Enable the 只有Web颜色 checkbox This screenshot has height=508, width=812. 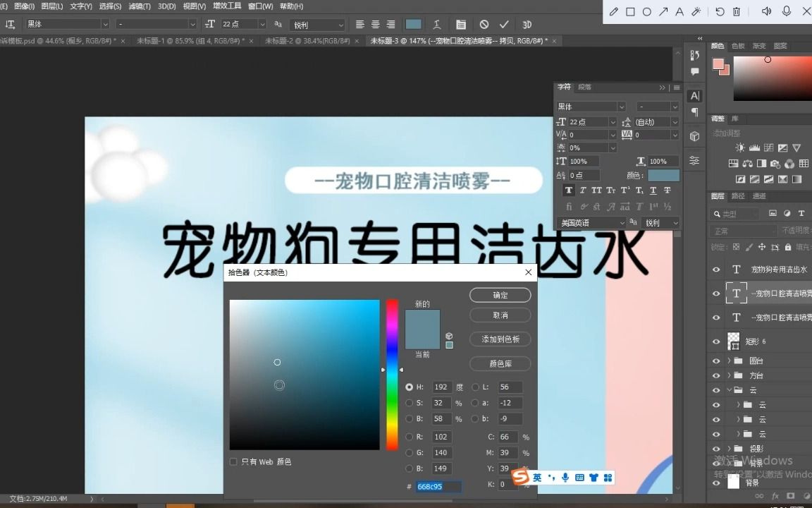pos(233,461)
